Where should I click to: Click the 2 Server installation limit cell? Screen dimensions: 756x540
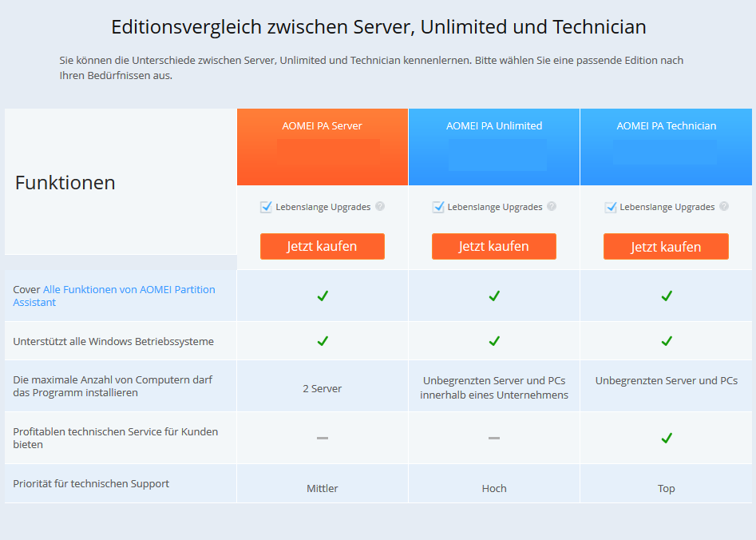coord(322,387)
